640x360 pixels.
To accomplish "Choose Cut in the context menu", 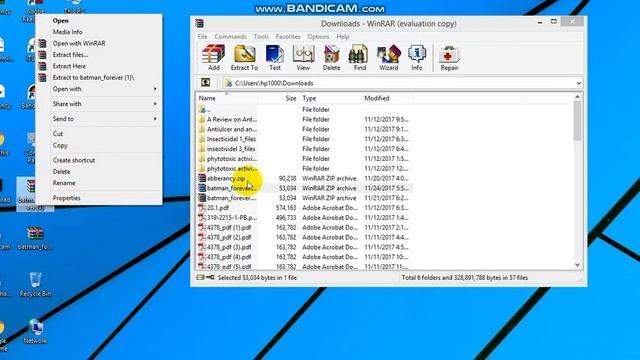I will (99, 134).
